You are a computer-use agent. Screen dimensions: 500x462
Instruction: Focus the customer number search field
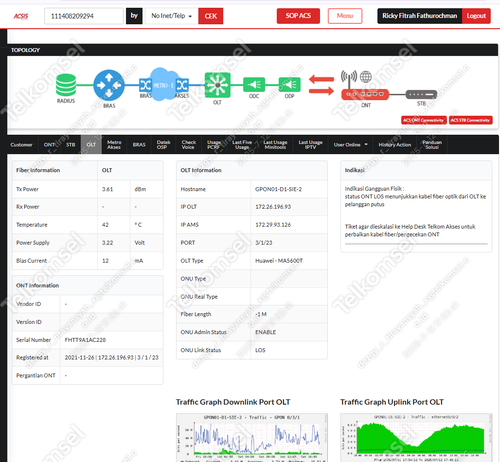coord(84,16)
